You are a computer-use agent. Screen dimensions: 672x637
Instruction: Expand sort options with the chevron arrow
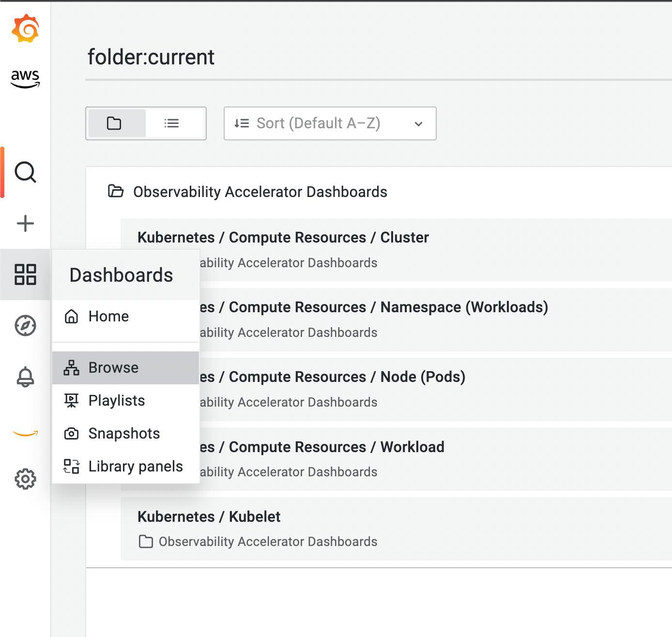tap(418, 124)
